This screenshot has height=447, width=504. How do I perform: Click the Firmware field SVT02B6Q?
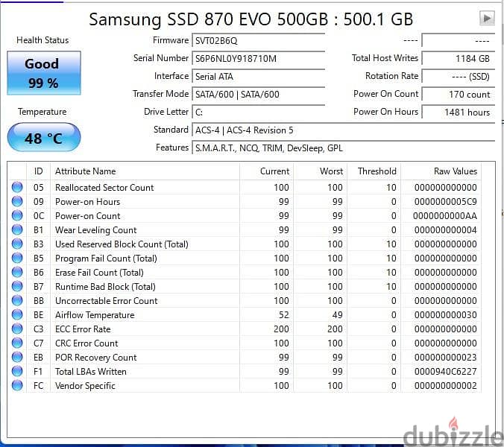(x=259, y=41)
